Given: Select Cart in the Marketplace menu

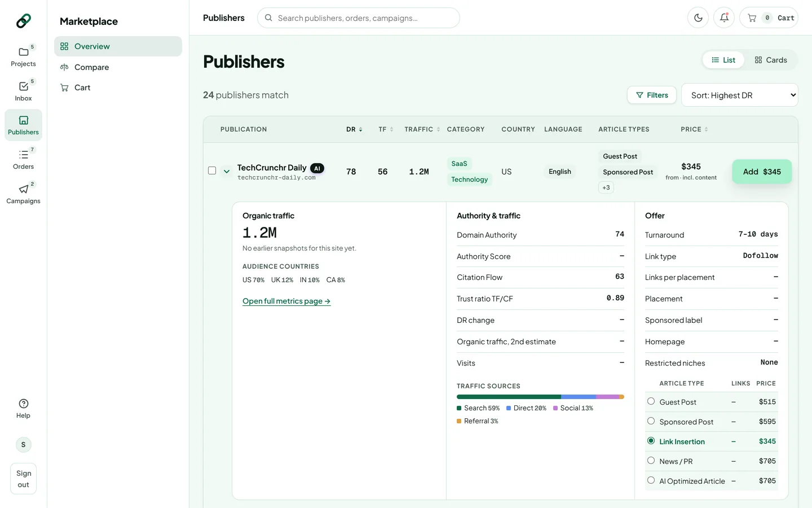Looking at the screenshot, I should [118, 87].
